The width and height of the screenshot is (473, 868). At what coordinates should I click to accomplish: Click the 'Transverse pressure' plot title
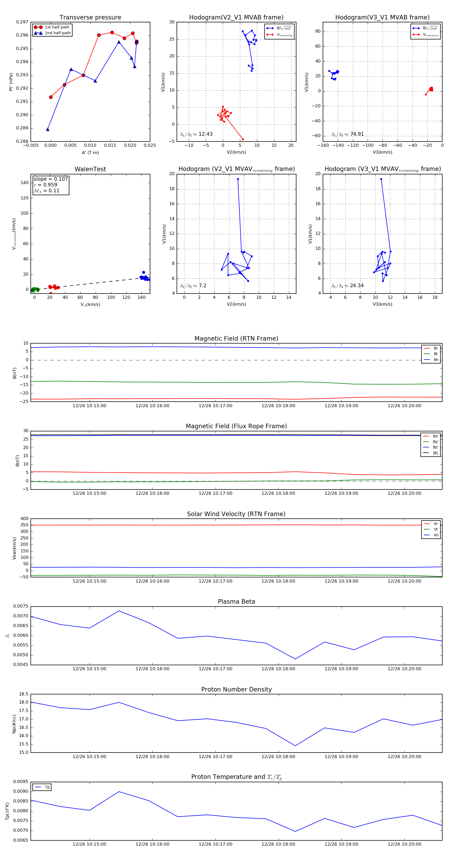90,18
